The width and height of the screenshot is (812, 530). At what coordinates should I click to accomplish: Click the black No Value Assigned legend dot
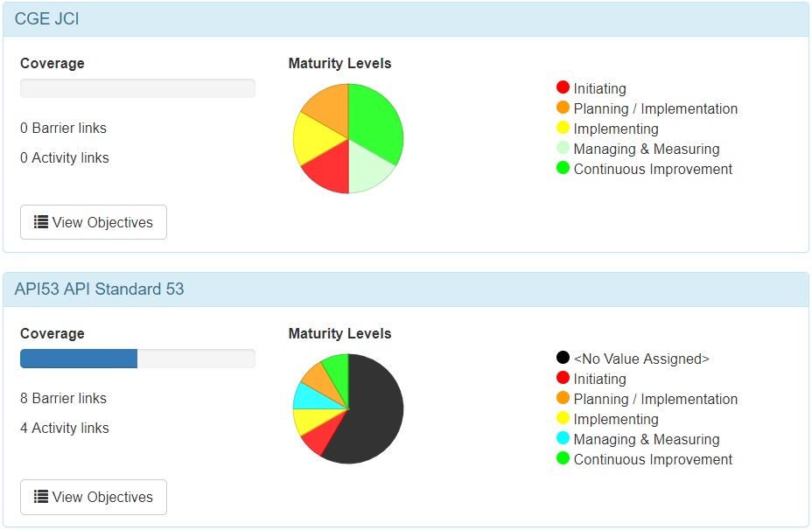563,358
